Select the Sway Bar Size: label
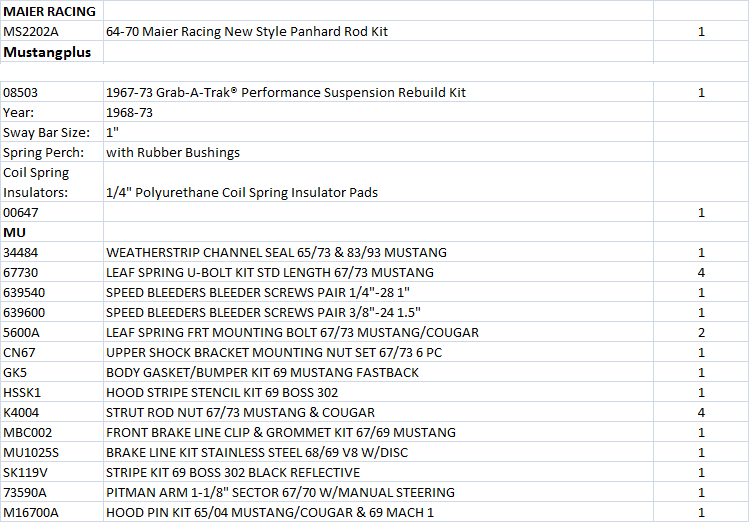 tap(52, 132)
